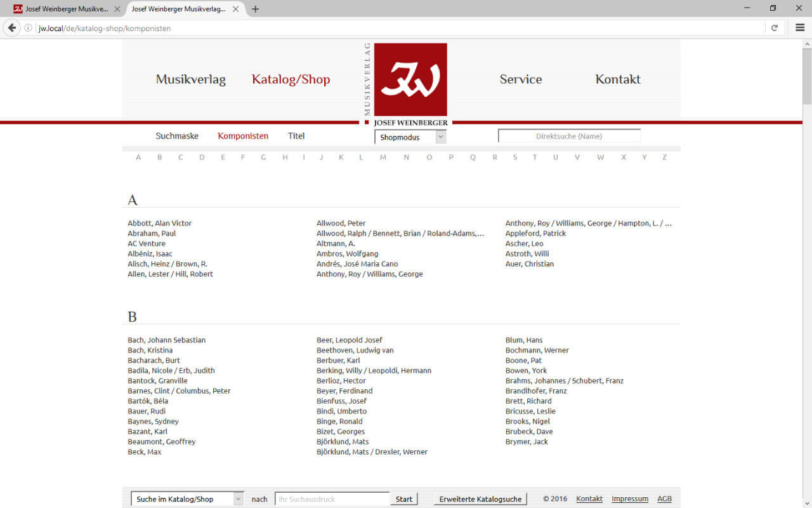The height and width of the screenshot is (508, 812).
Task: Open composer Beethoven, Ludwig van
Action: tap(355, 350)
